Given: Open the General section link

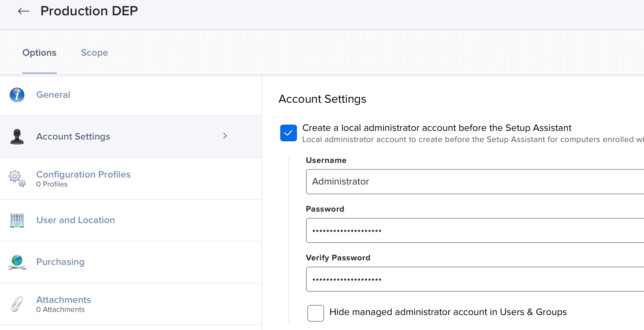Looking at the screenshot, I should click(x=53, y=95).
